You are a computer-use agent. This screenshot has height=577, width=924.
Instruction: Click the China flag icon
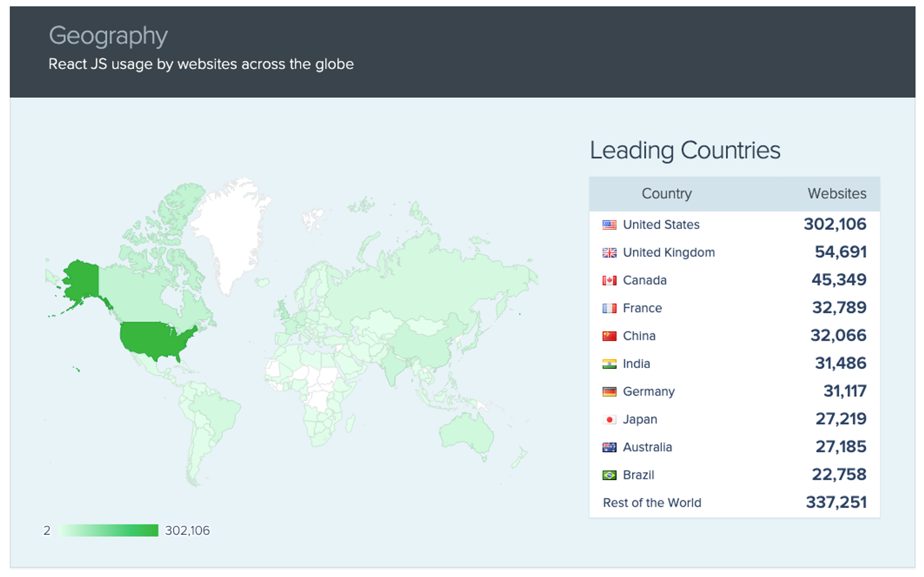[x=609, y=336]
